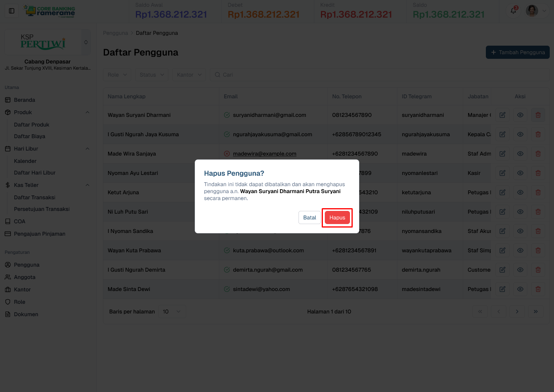554x392 pixels.
Task: Click the sidebar collapse icon top-left
Action: (x=11, y=10)
